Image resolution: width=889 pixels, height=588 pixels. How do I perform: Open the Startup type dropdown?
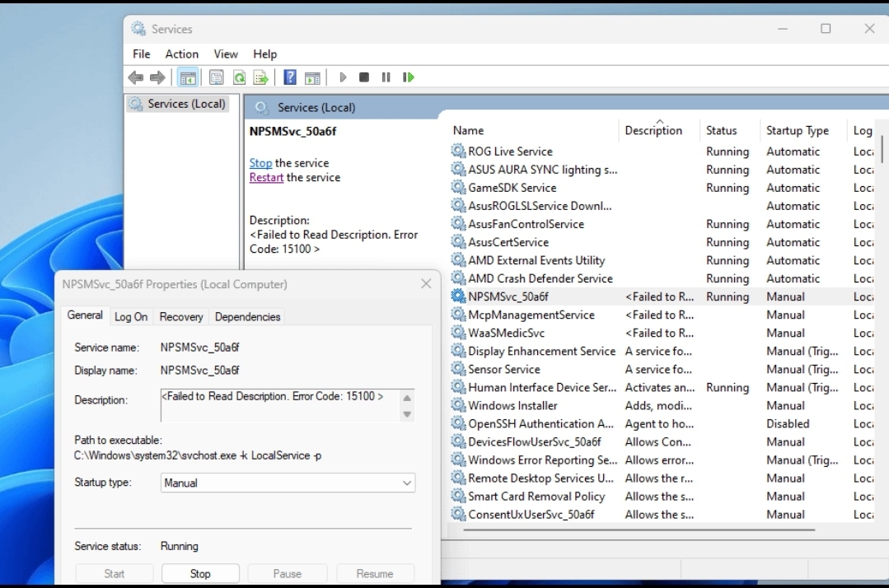click(288, 483)
